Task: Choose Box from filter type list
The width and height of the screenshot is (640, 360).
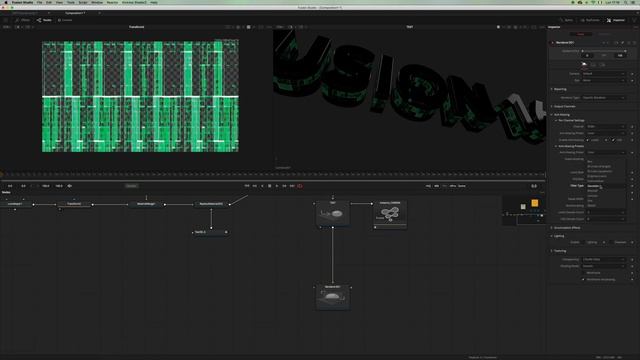Action: point(606,161)
